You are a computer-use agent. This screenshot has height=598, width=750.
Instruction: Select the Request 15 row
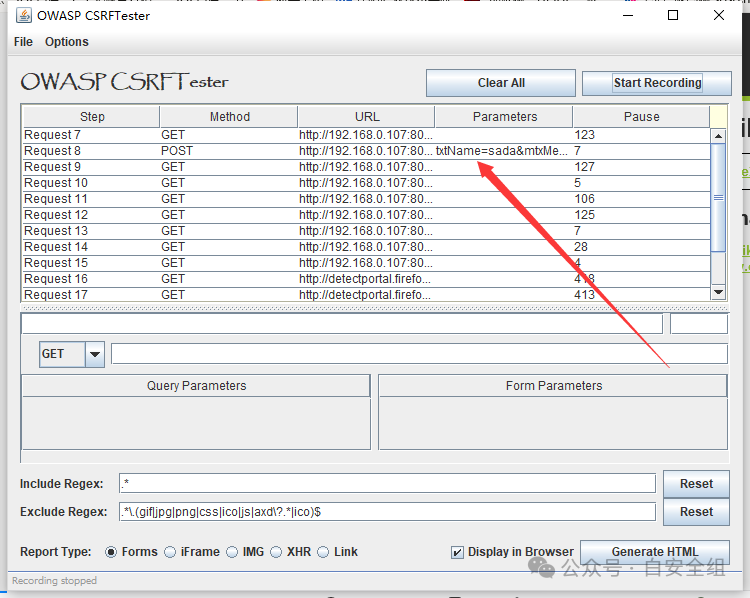click(x=366, y=263)
